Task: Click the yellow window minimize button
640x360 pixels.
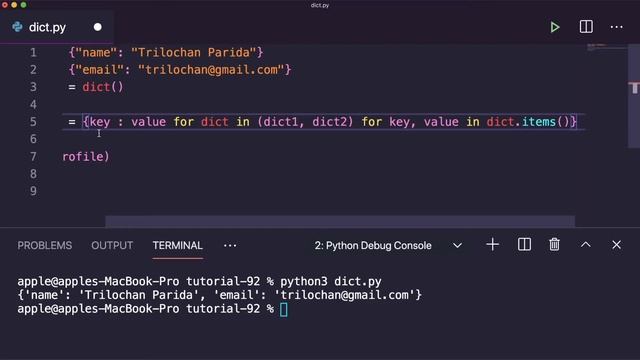Action: point(14,5)
